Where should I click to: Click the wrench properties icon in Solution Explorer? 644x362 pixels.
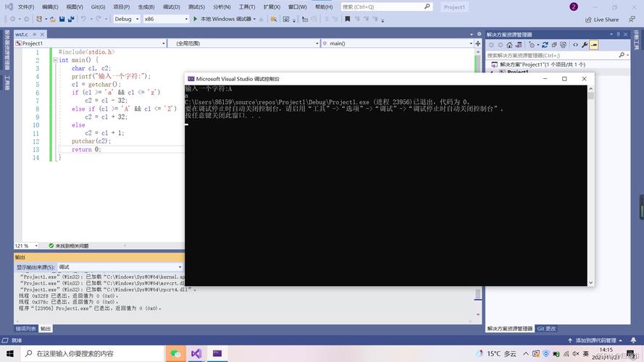tap(584, 45)
